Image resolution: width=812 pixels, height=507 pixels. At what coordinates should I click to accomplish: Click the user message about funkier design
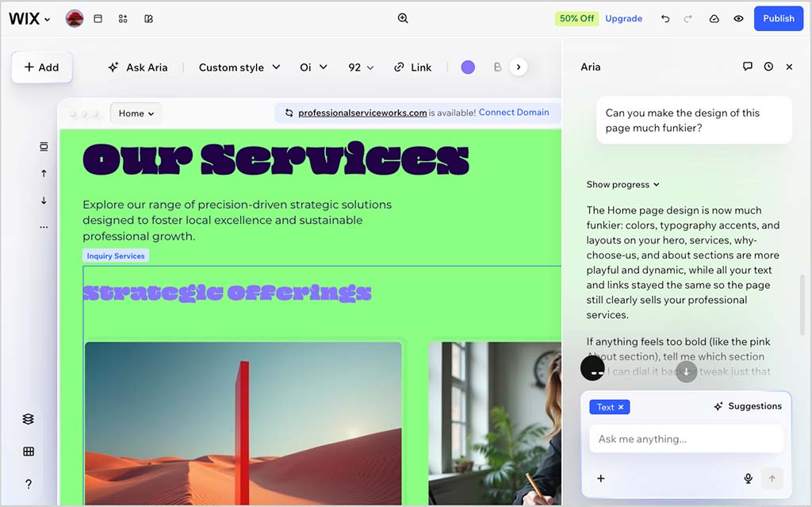point(694,121)
